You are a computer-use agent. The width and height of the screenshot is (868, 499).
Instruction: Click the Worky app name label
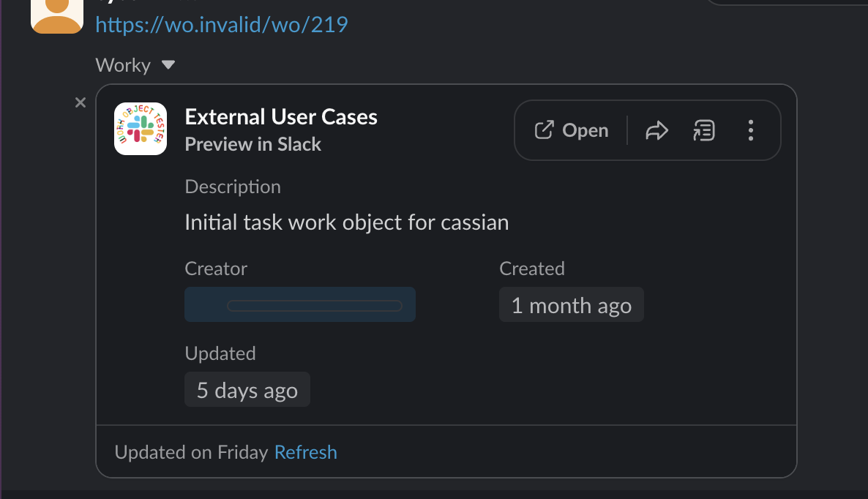pyautogui.click(x=123, y=65)
